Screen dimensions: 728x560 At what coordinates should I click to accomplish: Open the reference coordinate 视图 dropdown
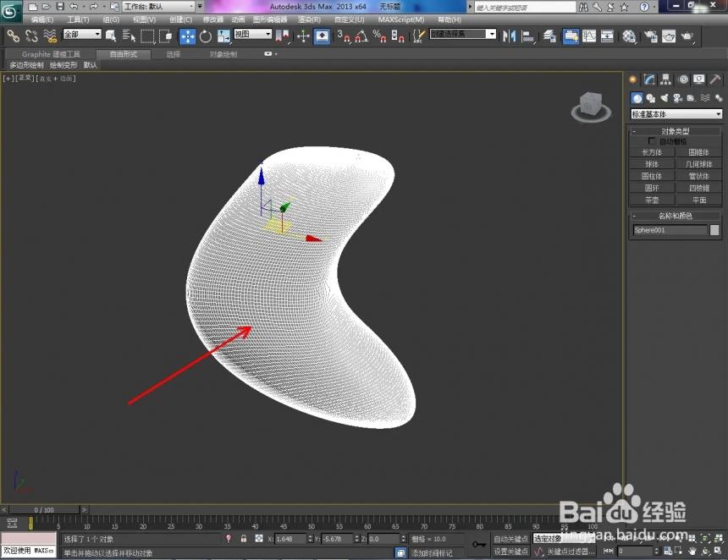[x=252, y=34]
